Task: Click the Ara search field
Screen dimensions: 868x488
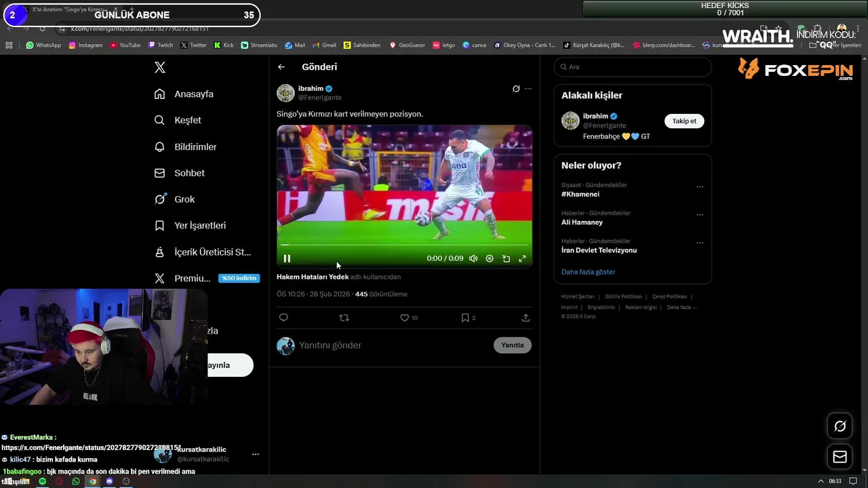Action: point(633,66)
